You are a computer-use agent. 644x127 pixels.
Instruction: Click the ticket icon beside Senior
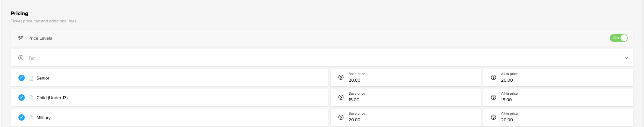coord(31,78)
